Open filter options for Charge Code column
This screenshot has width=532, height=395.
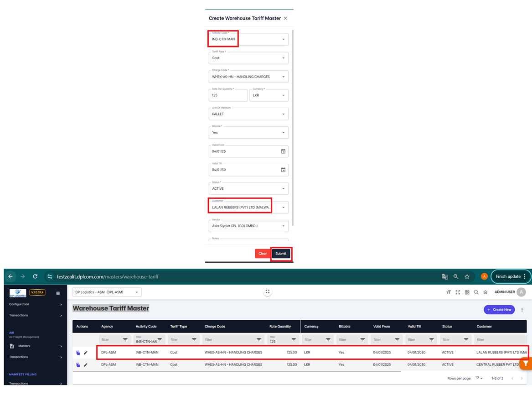coord(259,340)
